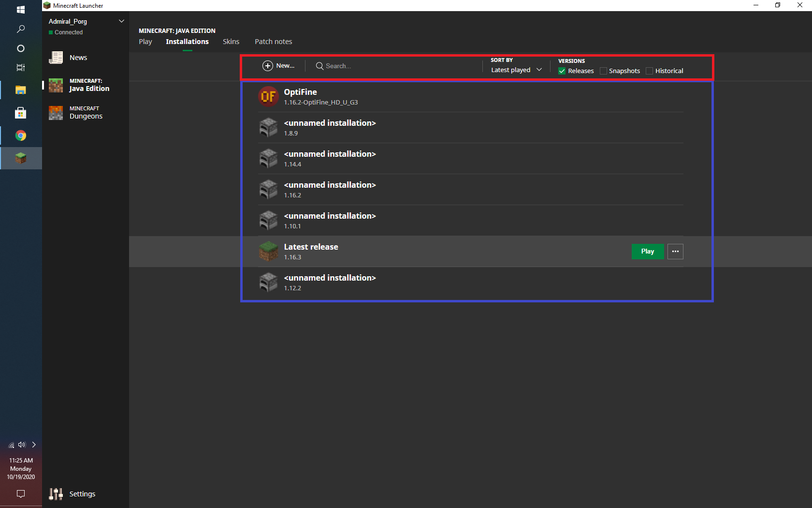Launch Google Chrome from the taskbar
Screen dimensions: 812x508
(20, 135)
